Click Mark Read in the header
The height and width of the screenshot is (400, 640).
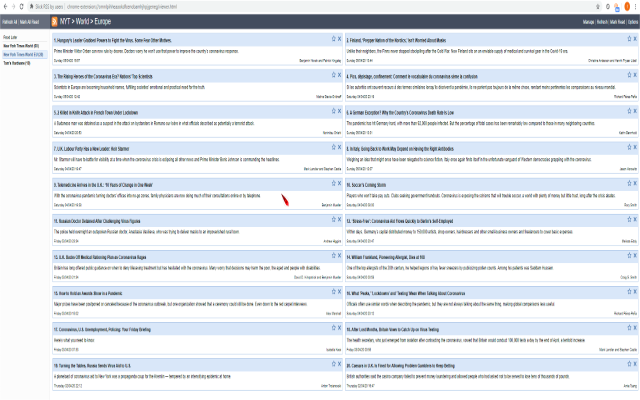(x=618, y=22)
